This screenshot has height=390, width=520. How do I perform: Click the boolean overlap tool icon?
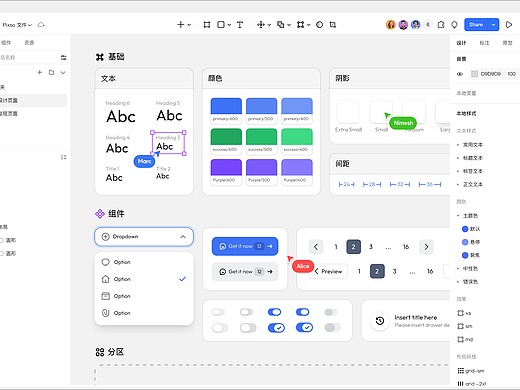(x=281, y=25)
